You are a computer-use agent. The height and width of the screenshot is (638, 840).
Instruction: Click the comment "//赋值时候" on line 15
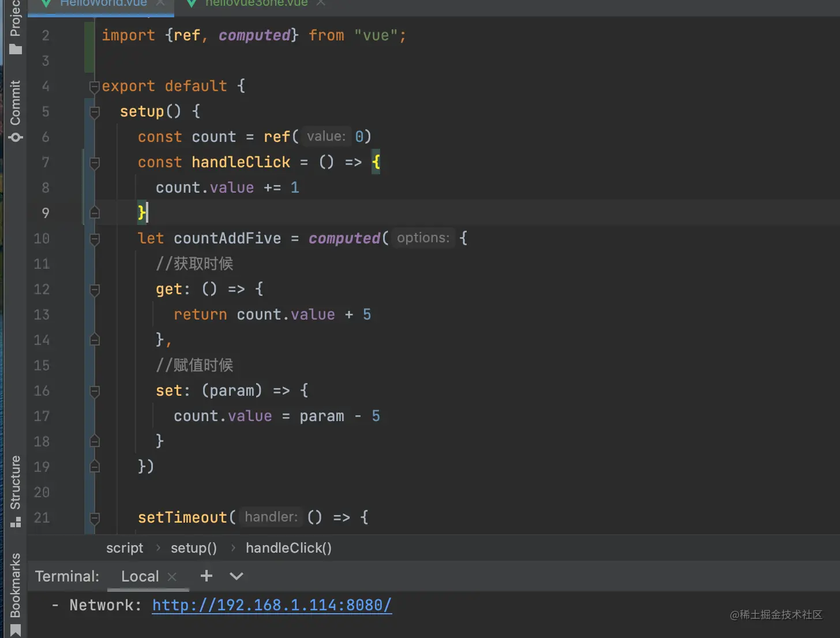point(194,366)
